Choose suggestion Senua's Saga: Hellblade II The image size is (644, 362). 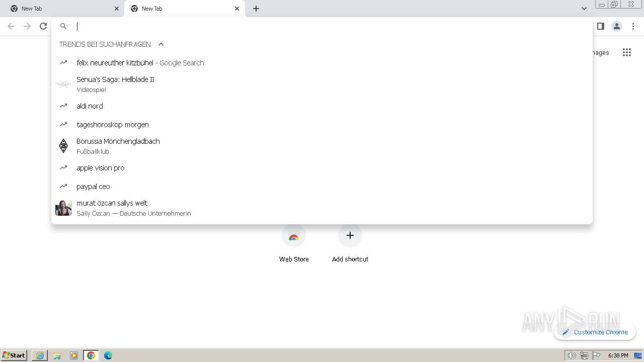pyautogui.click(x=322, y=84)
